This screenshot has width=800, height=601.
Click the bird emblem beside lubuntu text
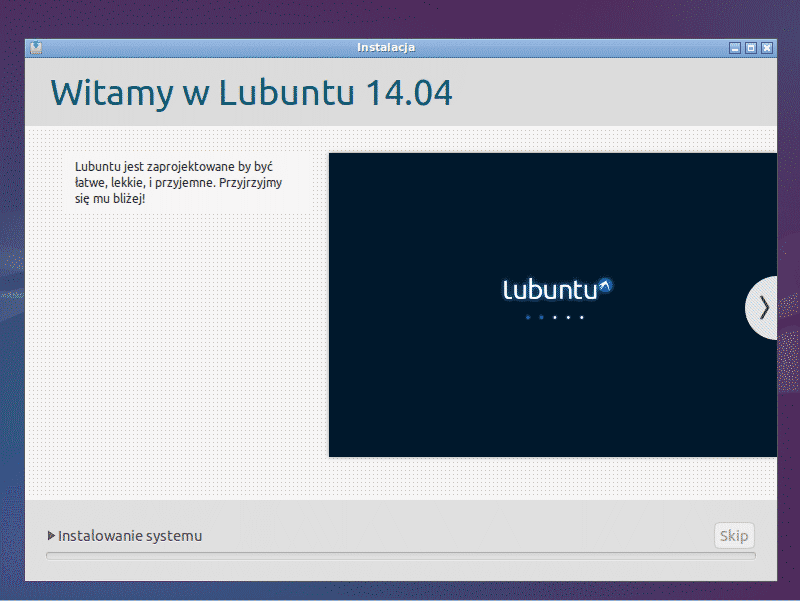(605, 286)
